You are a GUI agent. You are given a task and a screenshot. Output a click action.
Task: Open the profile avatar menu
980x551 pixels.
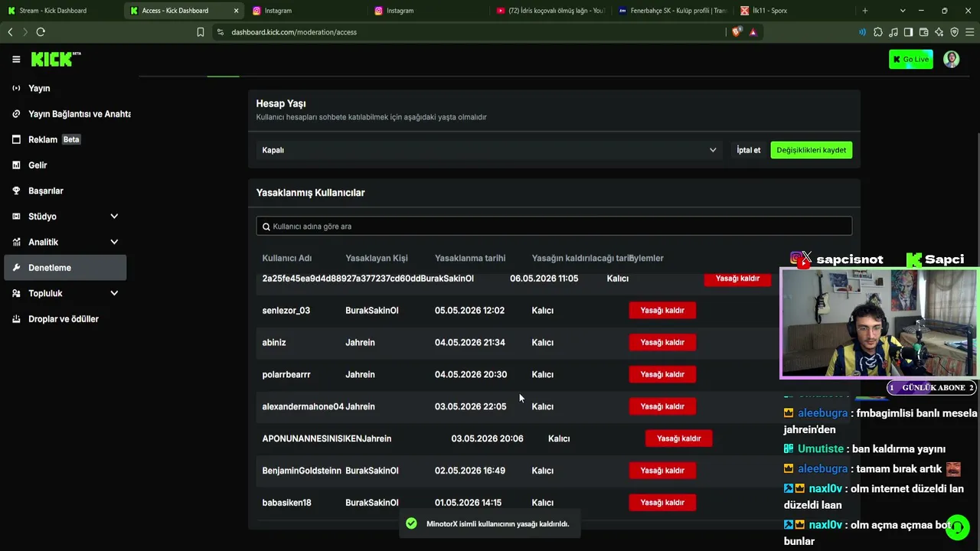[951, 59]
